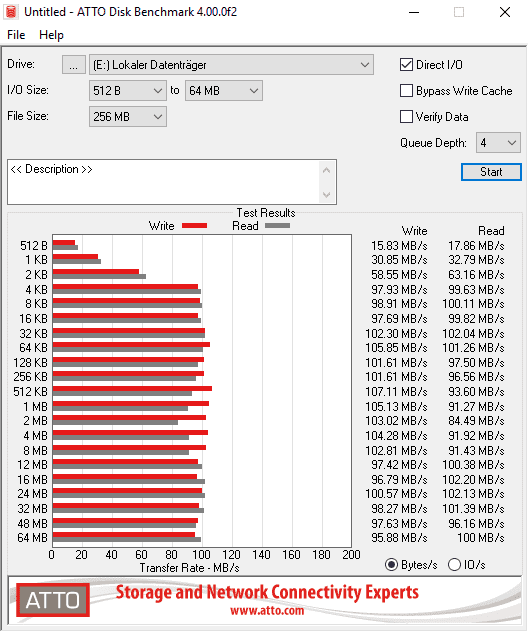Open the File menu
The height and width of the screenshot is (632, 528).
point(16,35)
